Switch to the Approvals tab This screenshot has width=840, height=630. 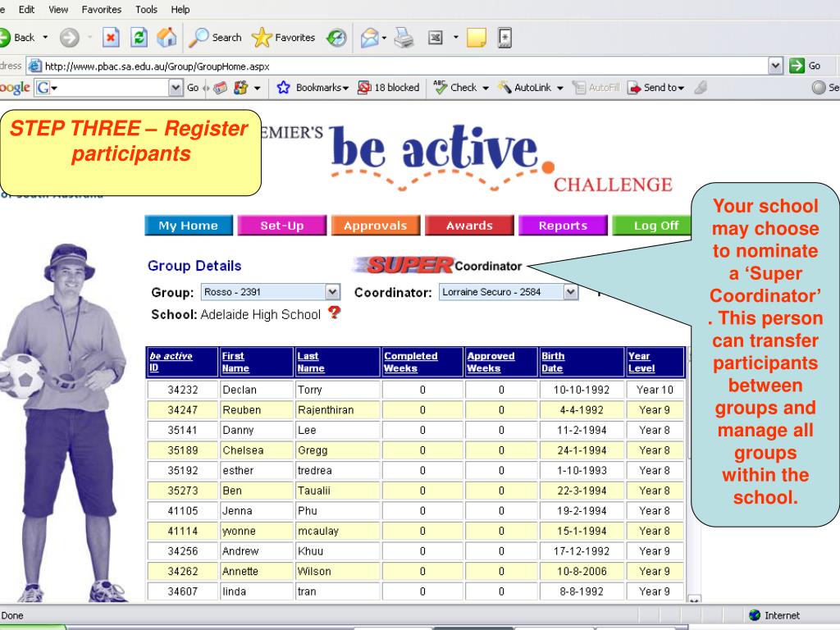(x=375, y=226)
